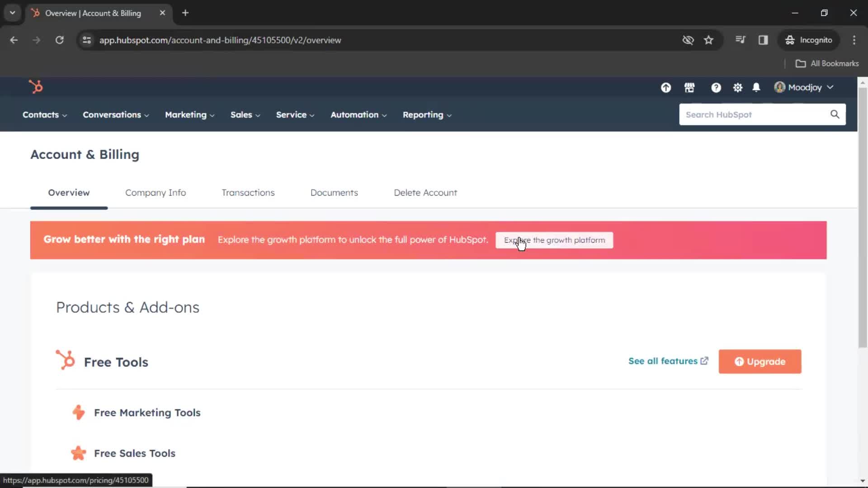
Task: Click the Search magnifier icon
Action: (x=835, y=114)
